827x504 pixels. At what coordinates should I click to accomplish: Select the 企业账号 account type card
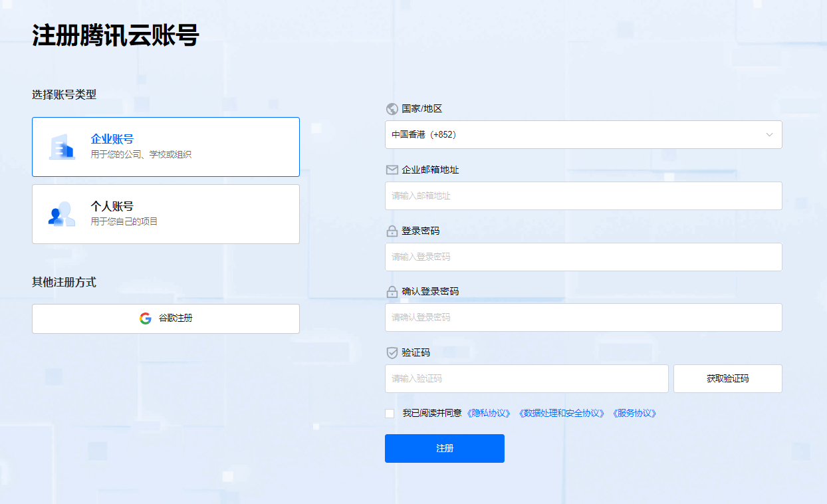(x=166, y=147)
